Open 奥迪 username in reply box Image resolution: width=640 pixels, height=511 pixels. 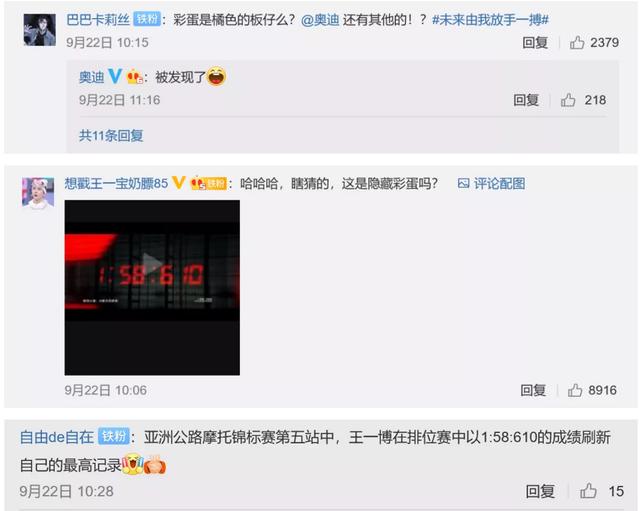pos(92,77)
